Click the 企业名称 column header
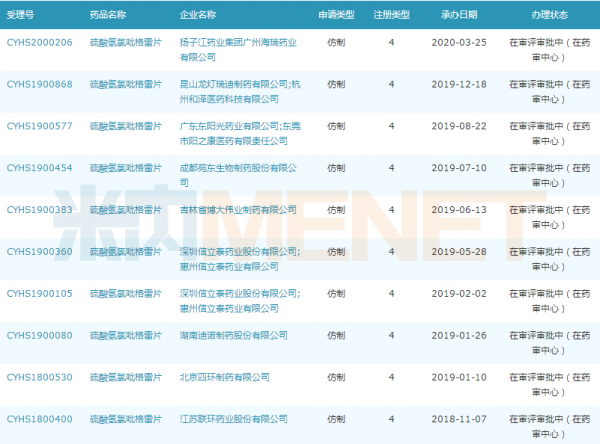The image size is (600, 444). [x=203, y=15]
